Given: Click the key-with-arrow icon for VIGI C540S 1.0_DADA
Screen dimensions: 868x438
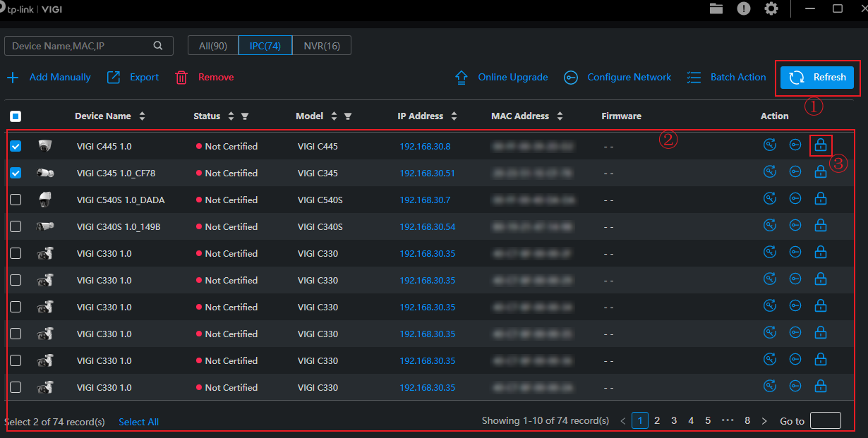Looking at the screenshot, I should tap(770, 199).
